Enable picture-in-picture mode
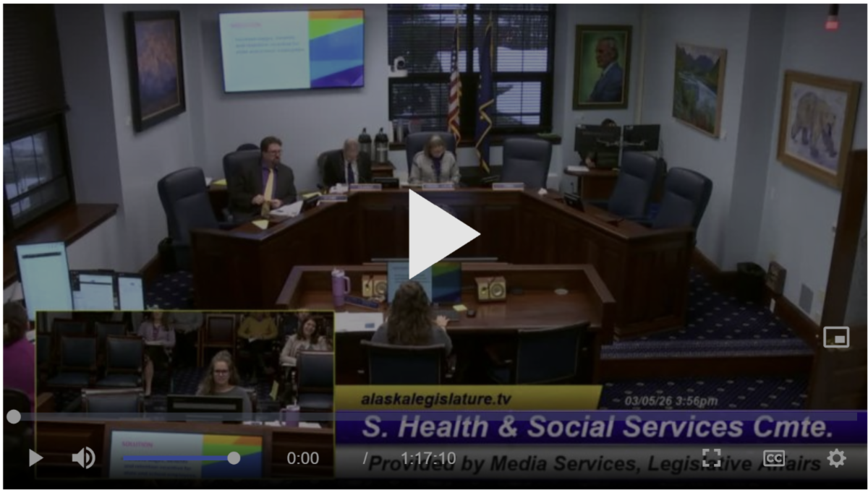 [836, 337]
